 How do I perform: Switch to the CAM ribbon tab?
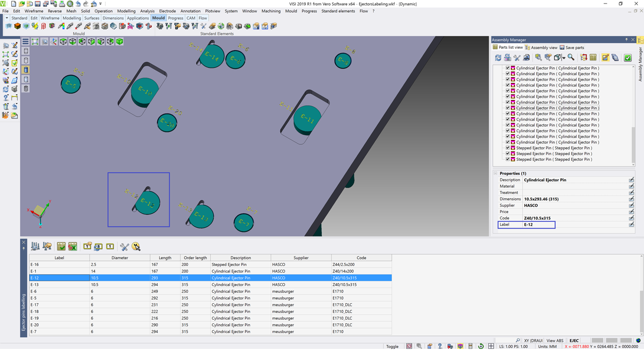pyautogui.click(x=191, y=18)
